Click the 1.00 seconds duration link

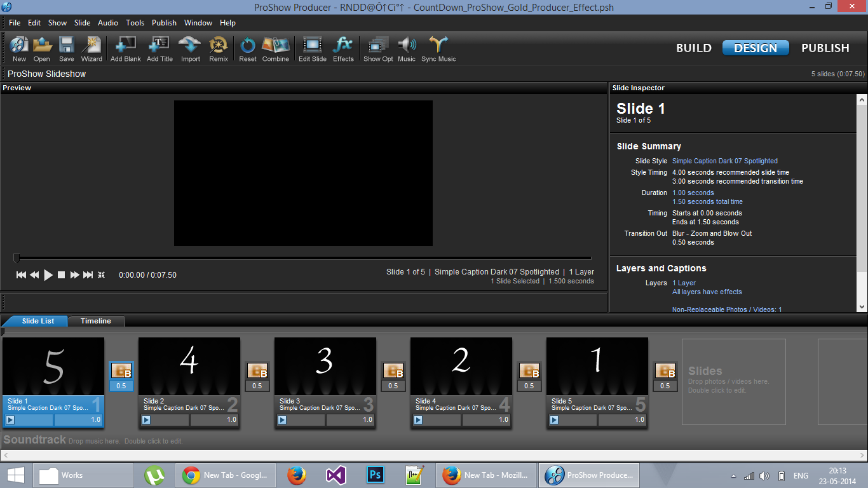[693, 193]
